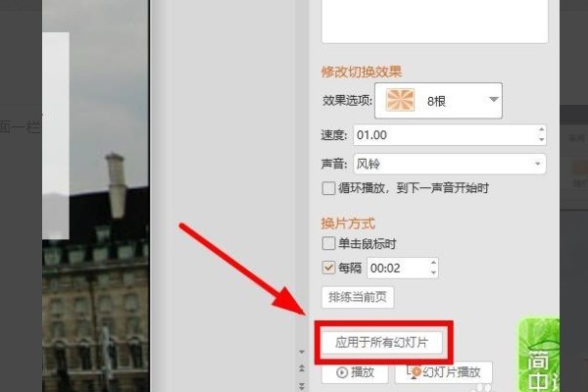This screenshot has height=392, width=588.
Task: Click the previous slide double-up arrow
Action: [302, 368]
